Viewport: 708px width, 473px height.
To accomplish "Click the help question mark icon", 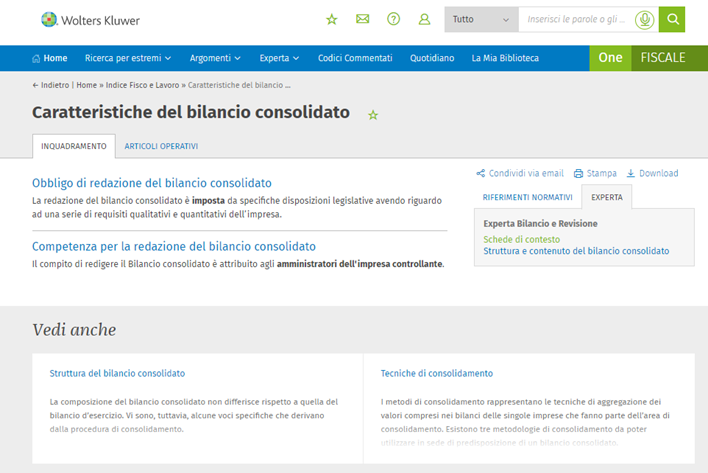I will point(393,19).
